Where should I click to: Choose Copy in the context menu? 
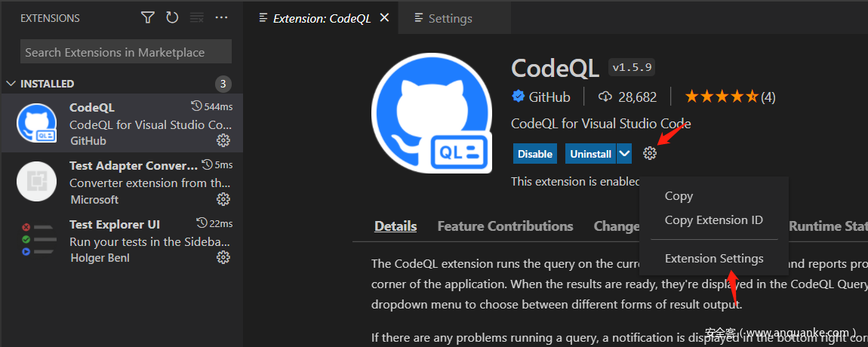click(x=679, y=196)
